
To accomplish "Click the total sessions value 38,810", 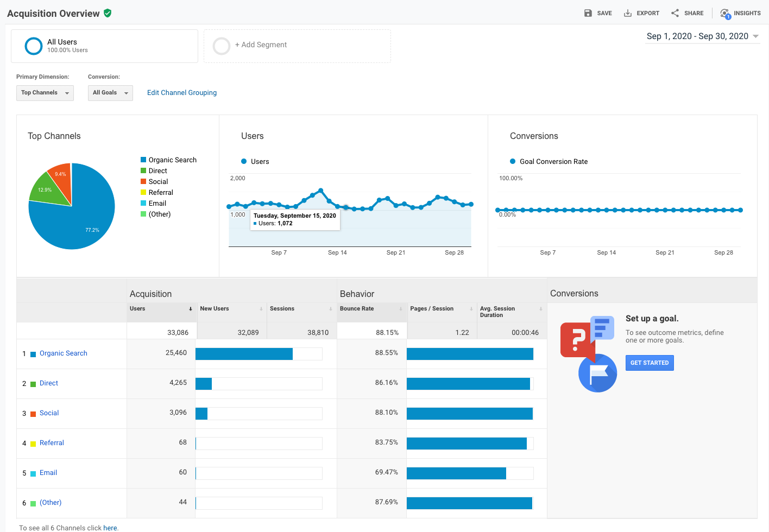I will pos(318,332).
